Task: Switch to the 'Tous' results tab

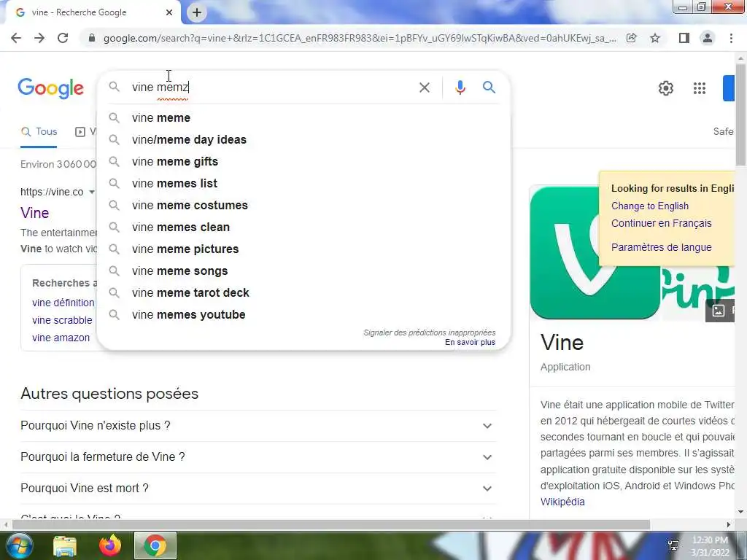Action: (39, 132)
